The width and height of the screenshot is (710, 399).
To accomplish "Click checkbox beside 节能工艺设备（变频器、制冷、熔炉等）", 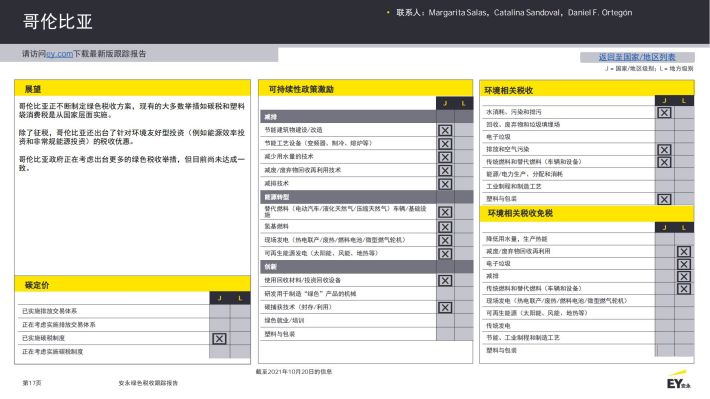I will point(445,144).
